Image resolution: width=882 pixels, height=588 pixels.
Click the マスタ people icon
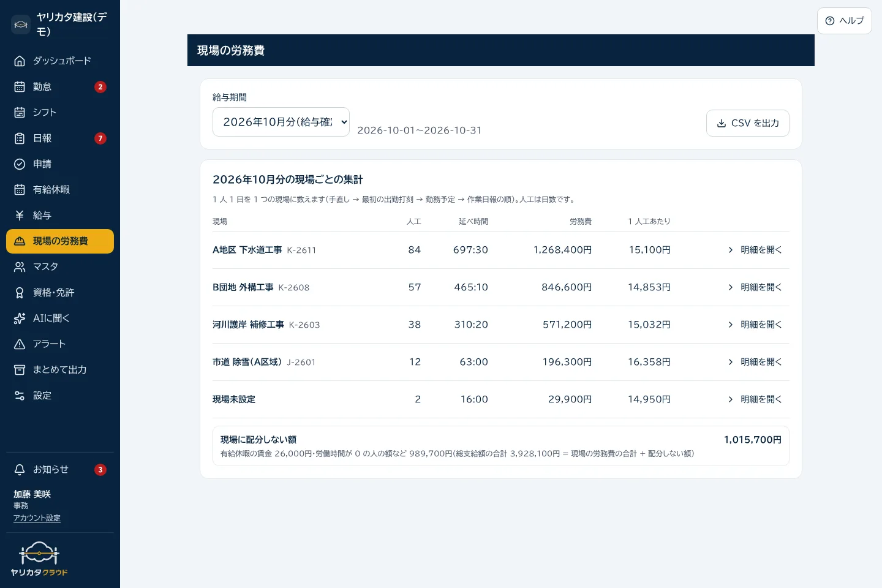pos(20,266)
